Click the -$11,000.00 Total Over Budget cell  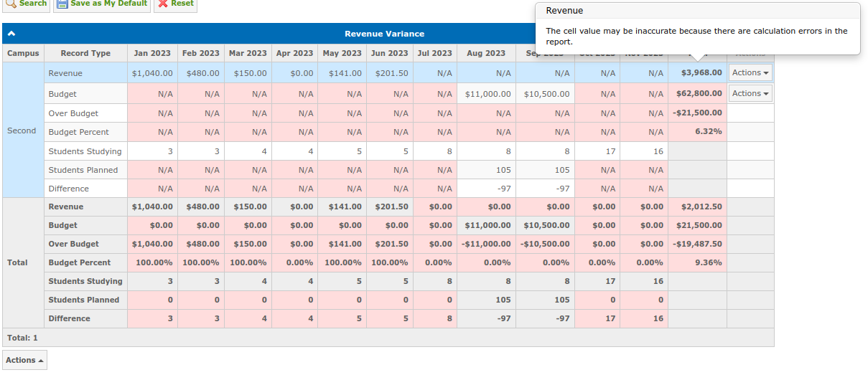click(486, 244)
